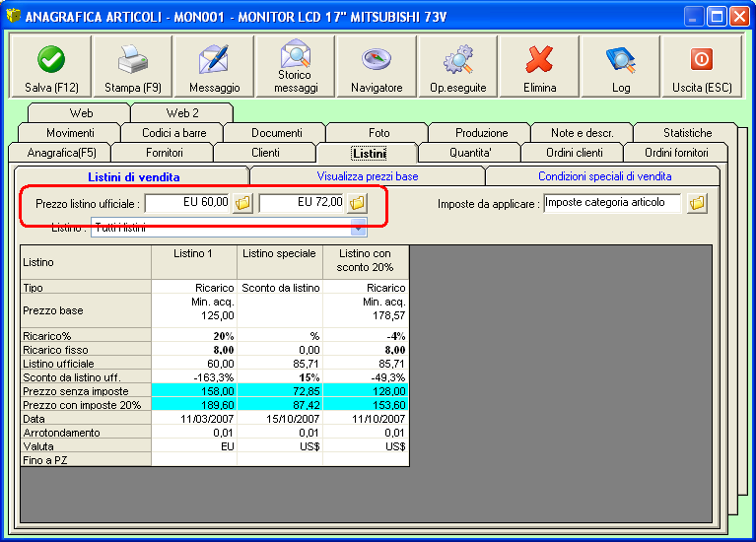This screenshot has width=756, height=542.
Task: Open Condizioni speciali di vendita sub-tab
Action: click(604, 176)
